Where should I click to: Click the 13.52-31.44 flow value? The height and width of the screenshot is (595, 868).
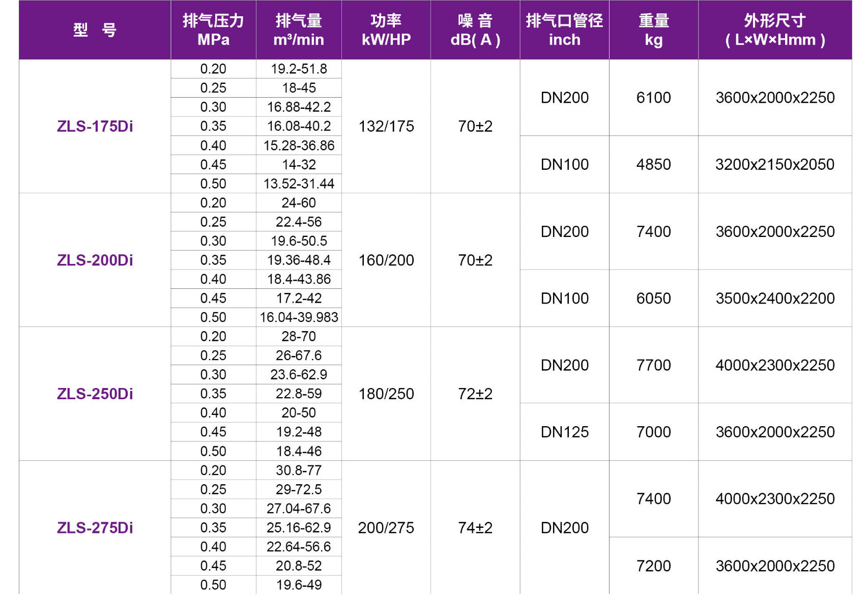(x=299, y=184)
